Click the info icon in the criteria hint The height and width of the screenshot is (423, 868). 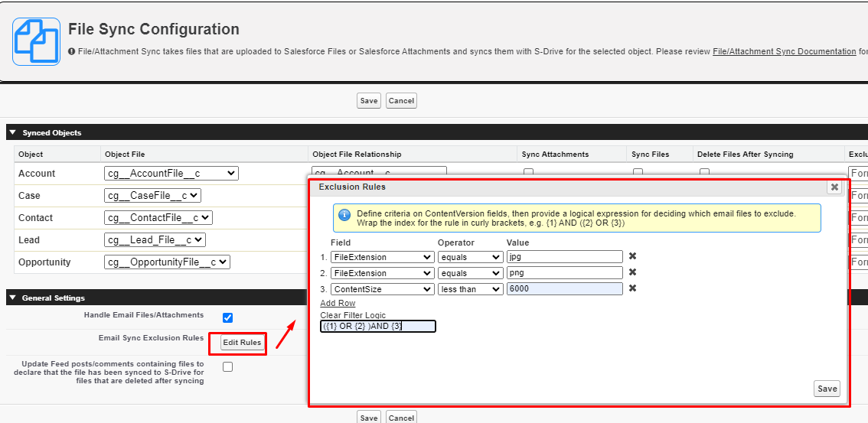344,215
